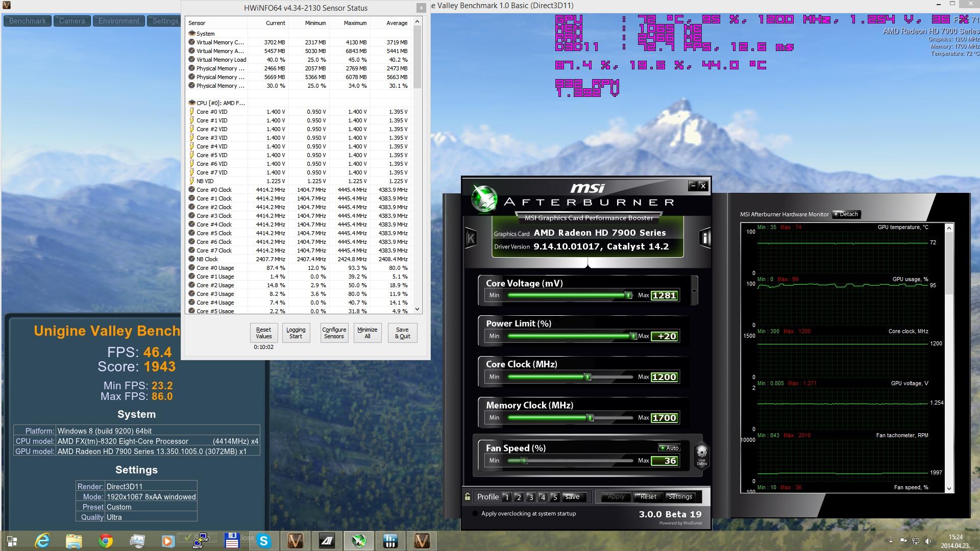The height and width of the screenshot is (551, 980).
Task: Click the Core Voltage value field 1281
Action: point(665,295)
